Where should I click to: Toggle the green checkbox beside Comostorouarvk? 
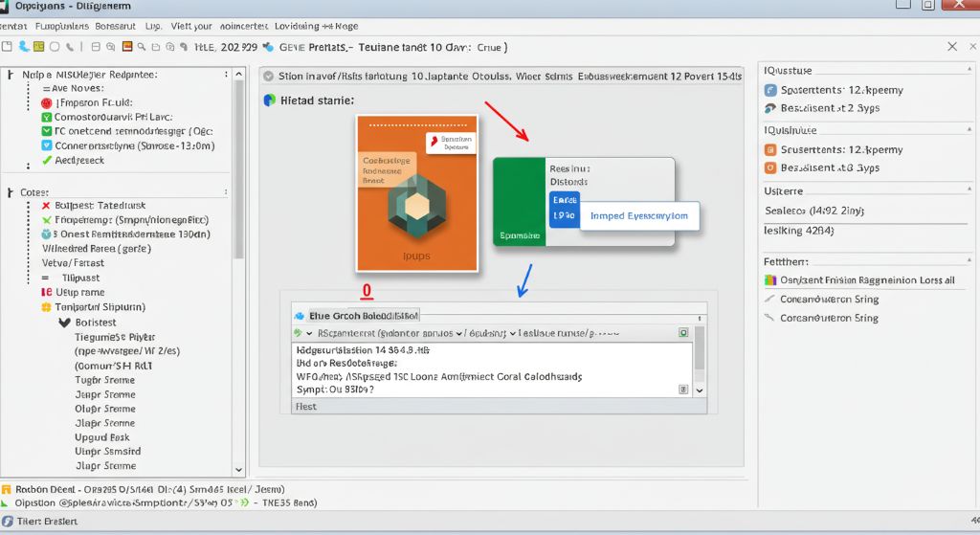(x=46, y=117)
